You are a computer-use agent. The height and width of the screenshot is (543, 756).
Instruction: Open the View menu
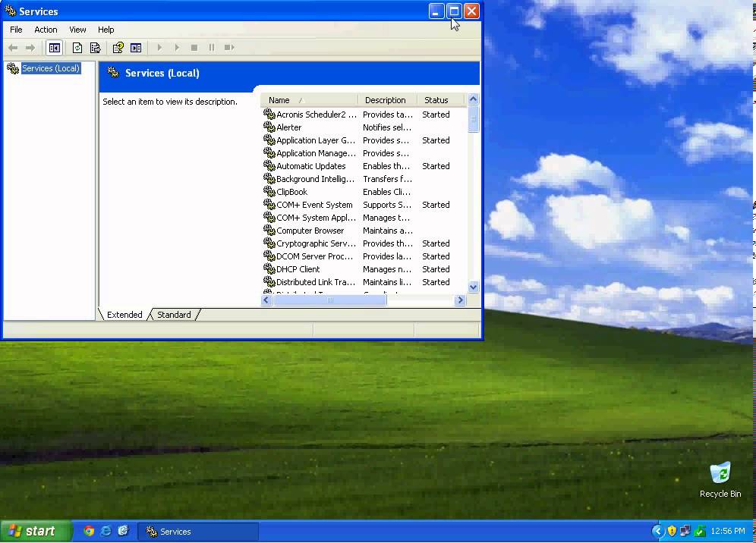pyautogui.click(x=77, y=30)
